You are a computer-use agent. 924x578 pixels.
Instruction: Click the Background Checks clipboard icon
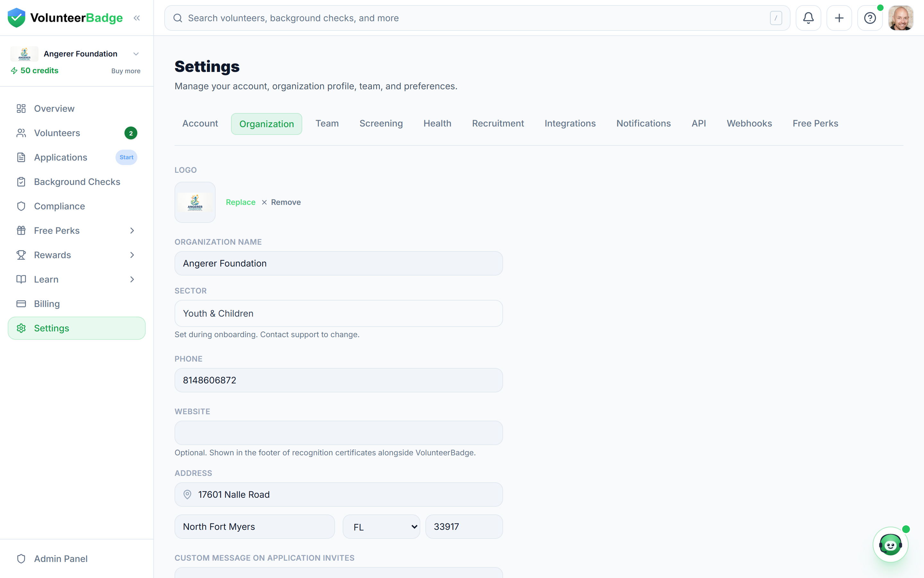pos(21,182)
